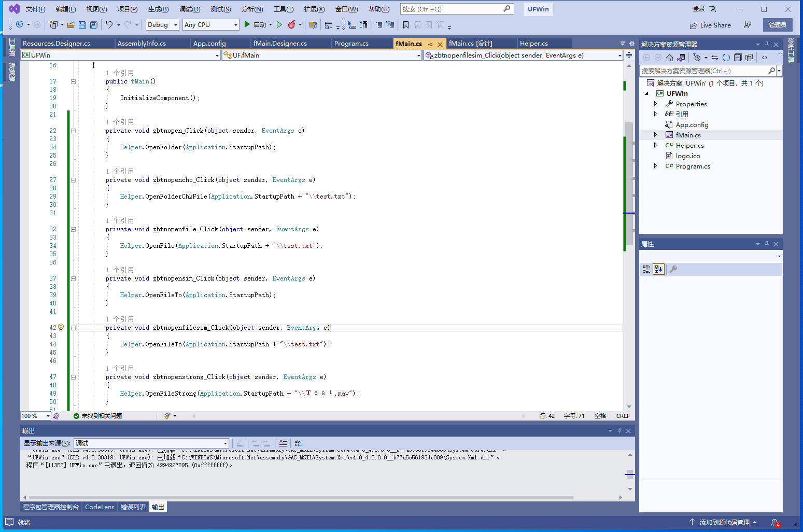
Task: Toggle auto-hide pin for Solution Explorer
Action: click(767, 44)
